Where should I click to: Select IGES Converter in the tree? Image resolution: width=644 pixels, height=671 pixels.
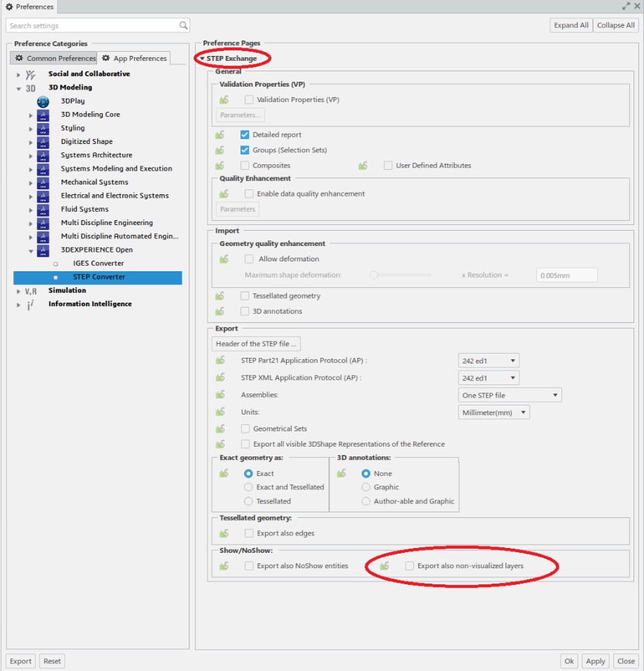(x=98, y=264)
